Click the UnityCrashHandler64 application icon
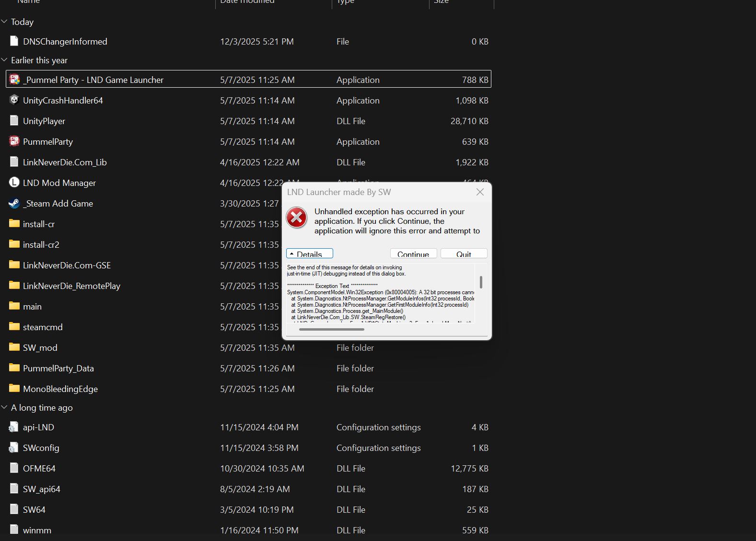 tap(14, 100)
